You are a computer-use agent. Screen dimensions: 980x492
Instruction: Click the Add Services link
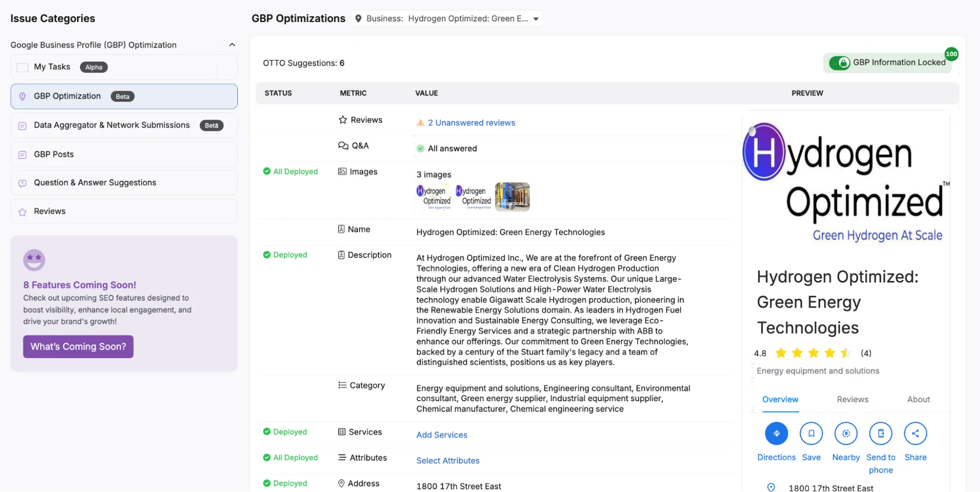tap(442, 435)
